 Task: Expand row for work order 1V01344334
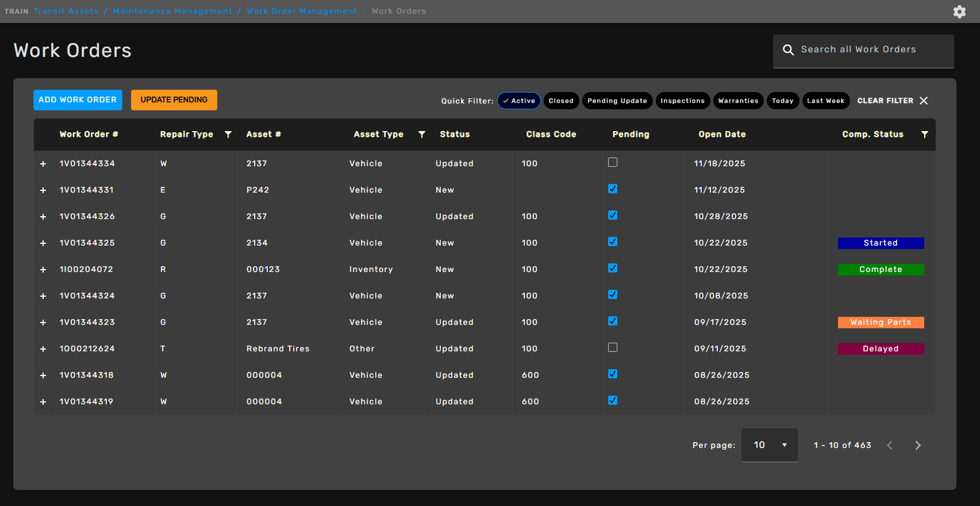(x=43, y=164)
